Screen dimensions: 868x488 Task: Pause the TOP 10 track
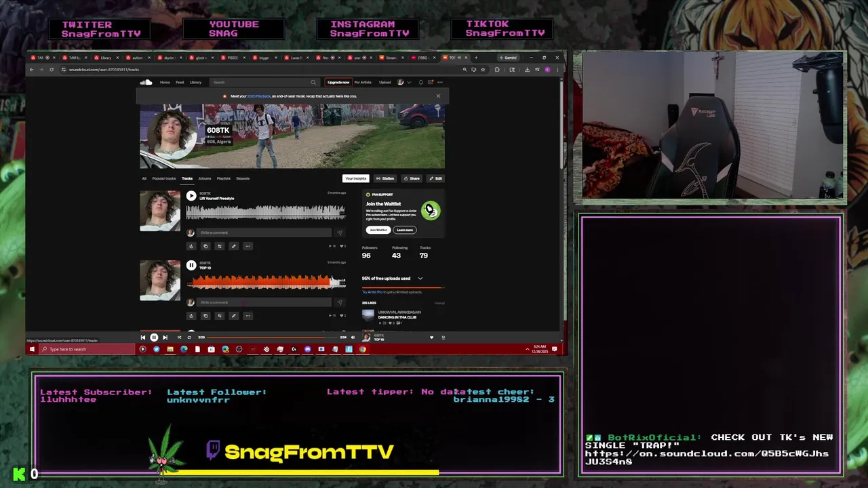tap(191, 266)
